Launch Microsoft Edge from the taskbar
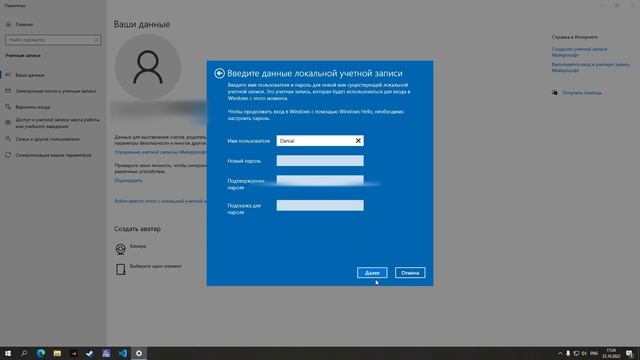The image size is (640, 360). point(40,353)
